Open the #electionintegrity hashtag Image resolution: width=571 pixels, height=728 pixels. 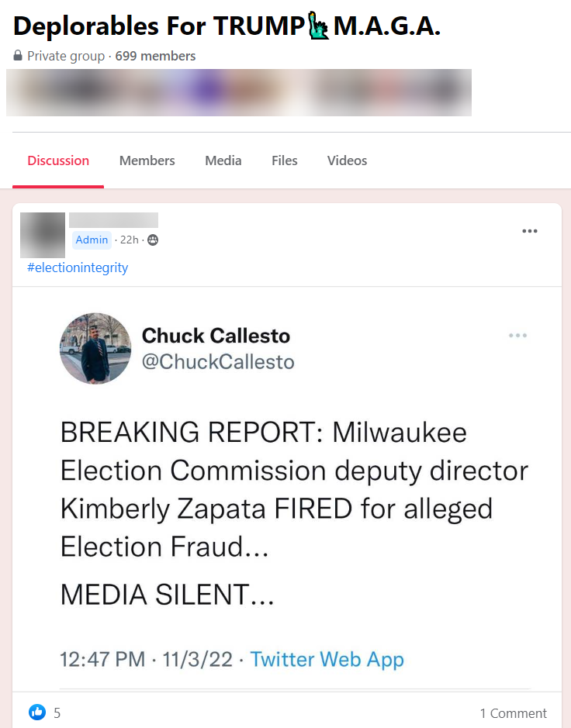coord(78,267)
